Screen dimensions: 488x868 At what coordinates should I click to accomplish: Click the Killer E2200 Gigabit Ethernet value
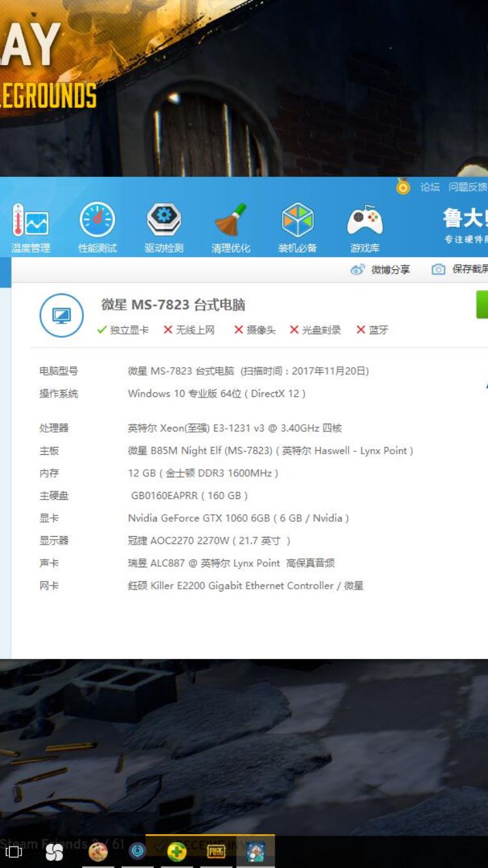245,586
